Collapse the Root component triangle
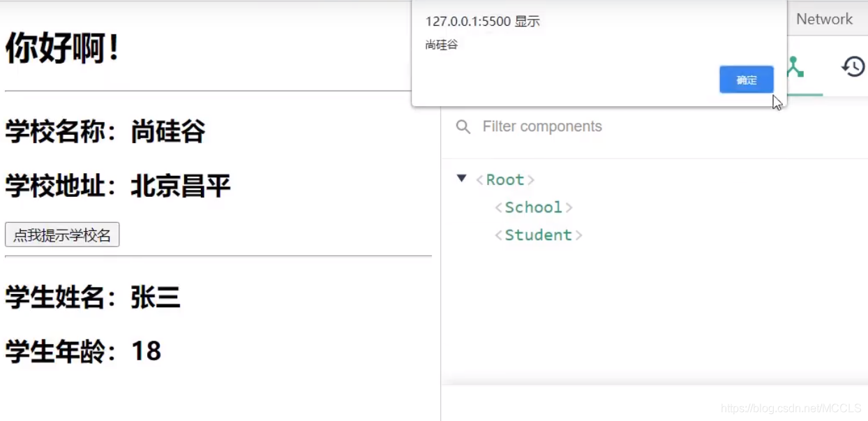This screenshot has height=421, width=868. [461, 179]
